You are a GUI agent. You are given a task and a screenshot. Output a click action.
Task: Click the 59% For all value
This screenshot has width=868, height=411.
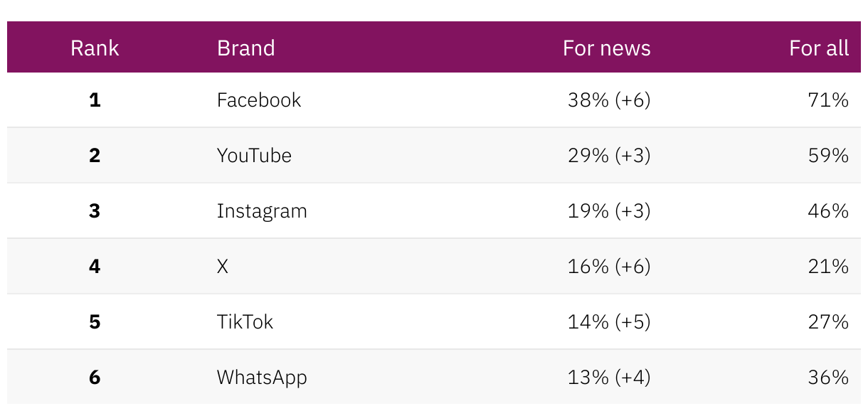pos(828,156)
